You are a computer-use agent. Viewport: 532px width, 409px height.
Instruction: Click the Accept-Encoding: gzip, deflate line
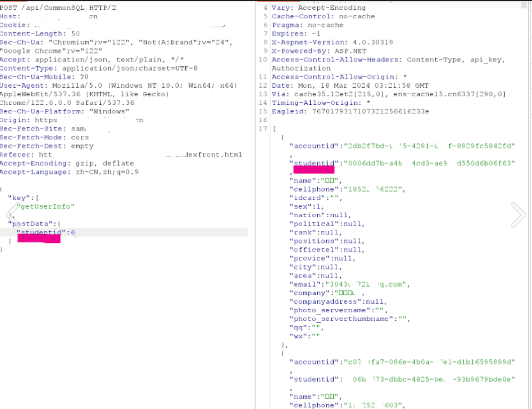[x=67, y=163]
